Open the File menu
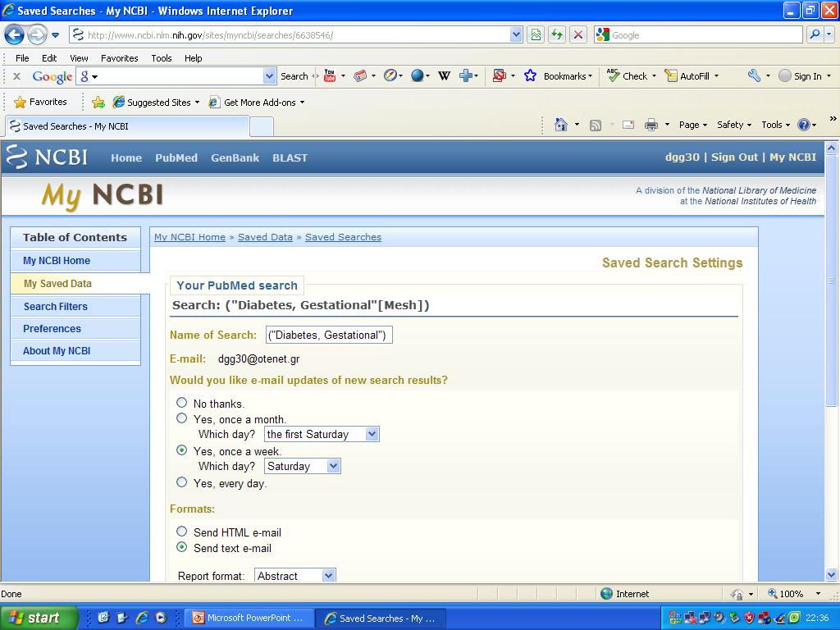Screen dimensions: 840x630 point(22,58)
